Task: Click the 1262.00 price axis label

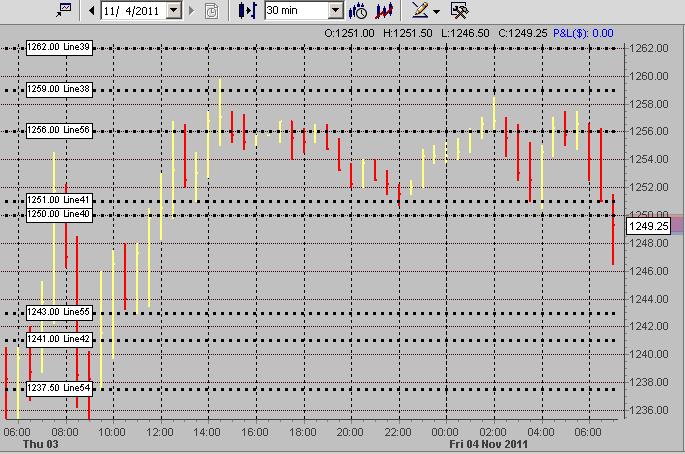Action: point(648,48)
